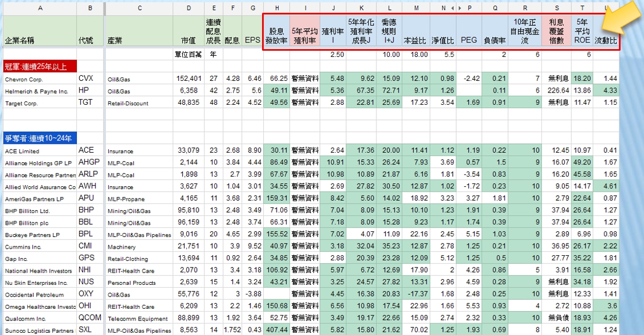Select Buckeye Partners LP company cell

[x=40, y=234]
